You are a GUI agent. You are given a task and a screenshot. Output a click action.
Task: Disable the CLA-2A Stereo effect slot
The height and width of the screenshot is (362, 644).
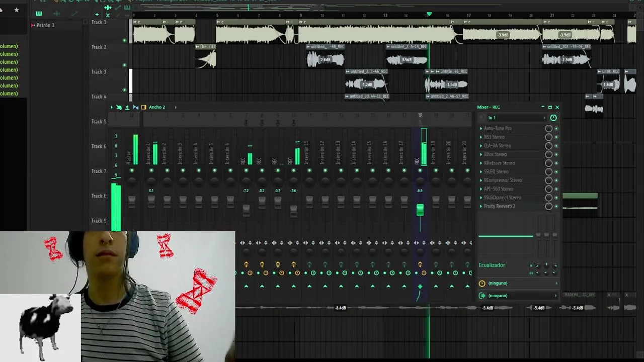(x=556, y=146)
